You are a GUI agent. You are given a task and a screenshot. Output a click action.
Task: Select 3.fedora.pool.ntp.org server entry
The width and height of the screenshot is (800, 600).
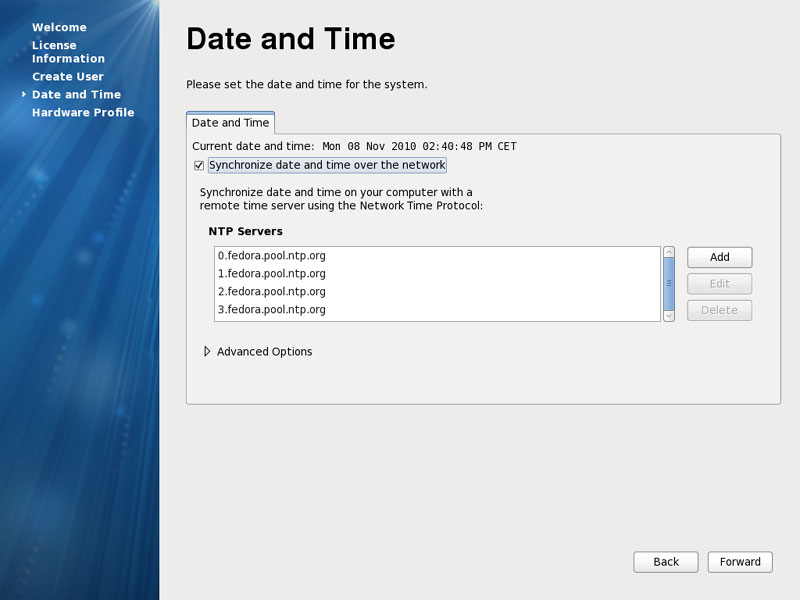(x=437, y=309)
